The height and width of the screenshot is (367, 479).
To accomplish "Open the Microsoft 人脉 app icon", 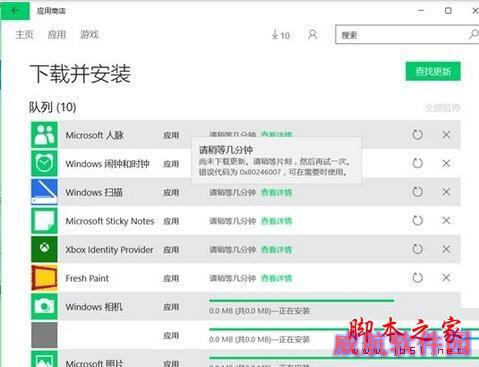I will tap(44, 135).
